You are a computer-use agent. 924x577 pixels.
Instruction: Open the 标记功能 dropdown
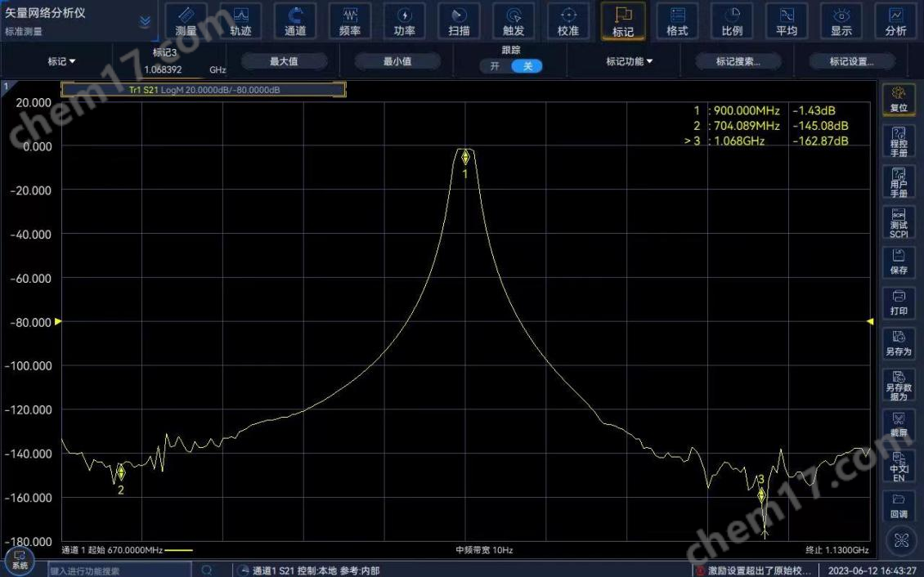pyautogui.click(x=629, y=61)
